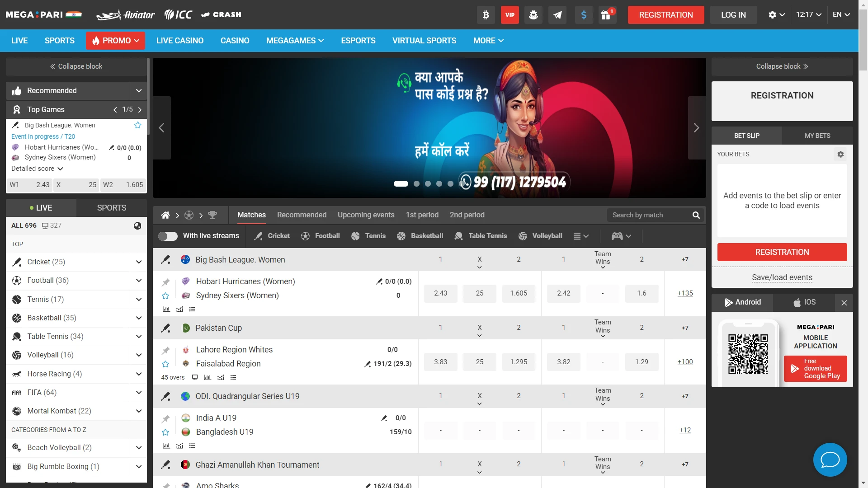The width and height of the screenshot is (868, 488).
Task: Open the Bitcoin payment icon
Action: point(486,15)
